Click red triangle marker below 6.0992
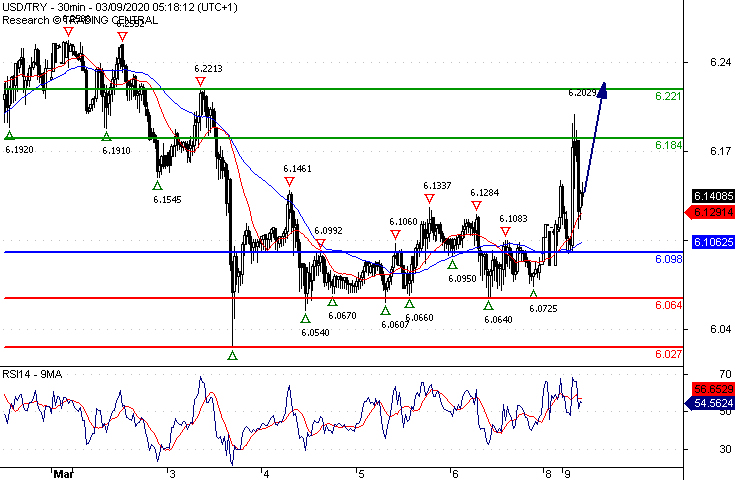This screenshot has width=735, height=480. click(320, 243)
